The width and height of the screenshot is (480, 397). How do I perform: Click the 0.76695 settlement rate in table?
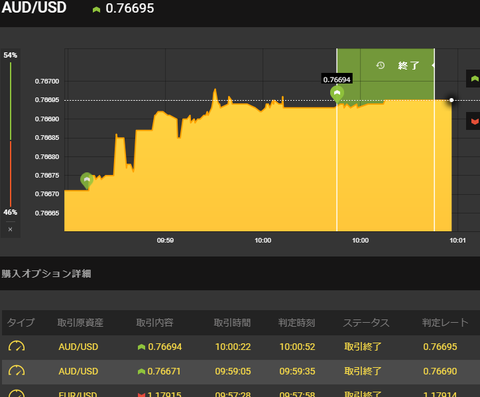coord(440,347)
